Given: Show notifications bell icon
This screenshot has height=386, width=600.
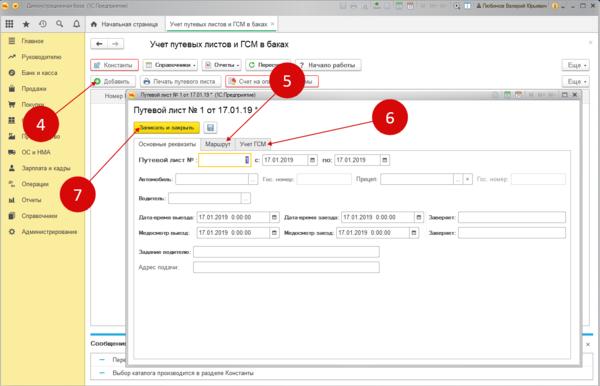Looking at the screenshot, I should coord(77,24).
